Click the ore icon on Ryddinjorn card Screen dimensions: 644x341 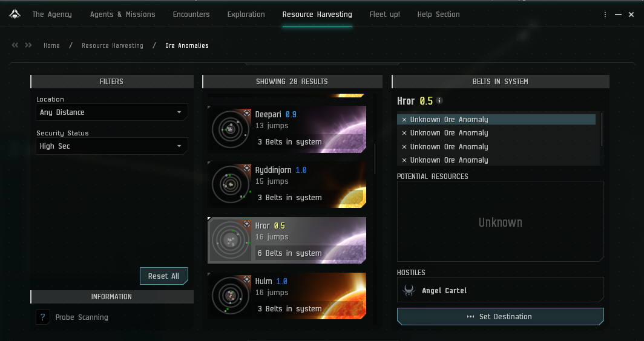pos(246,168)
